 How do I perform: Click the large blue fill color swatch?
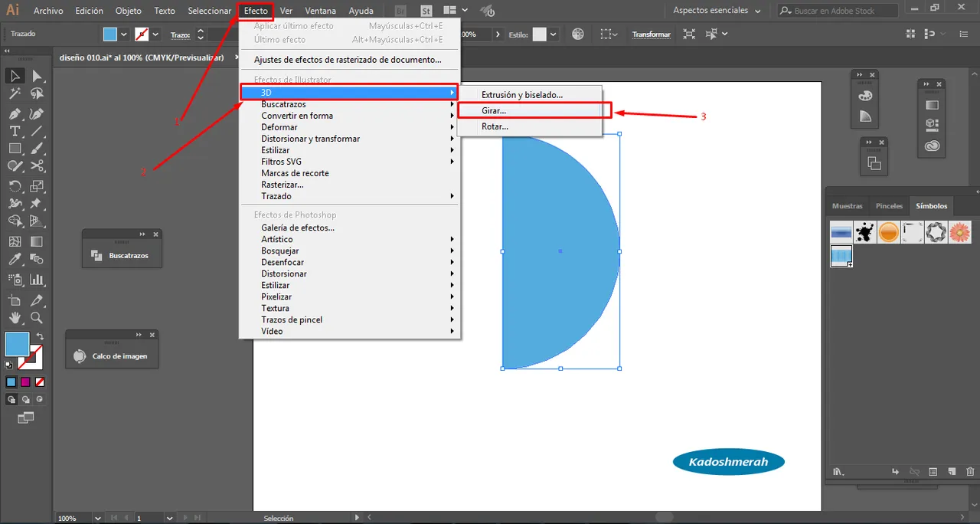tap(17, 344)
